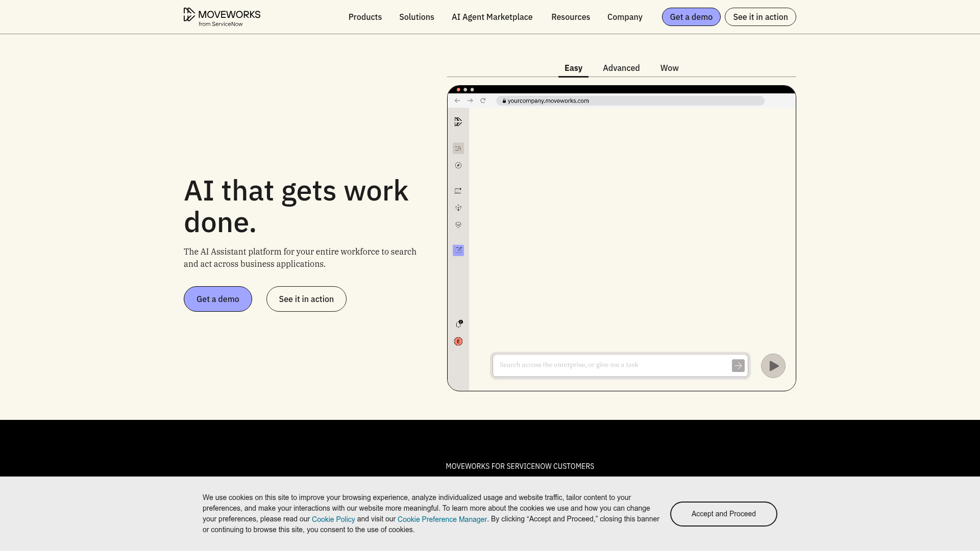
Task: Open the notifications bell with badge
Action: point(459,324)
